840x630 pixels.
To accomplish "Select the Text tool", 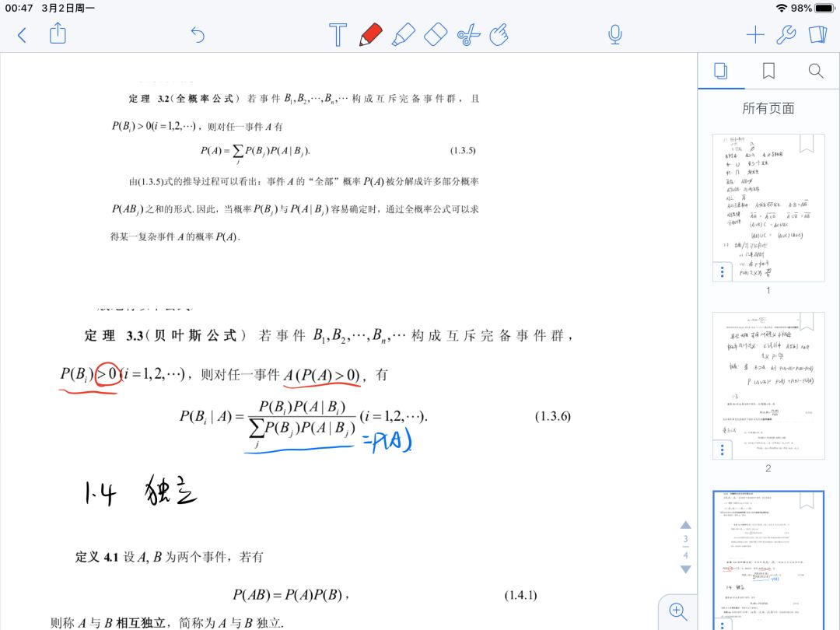I will pos(338,34).
